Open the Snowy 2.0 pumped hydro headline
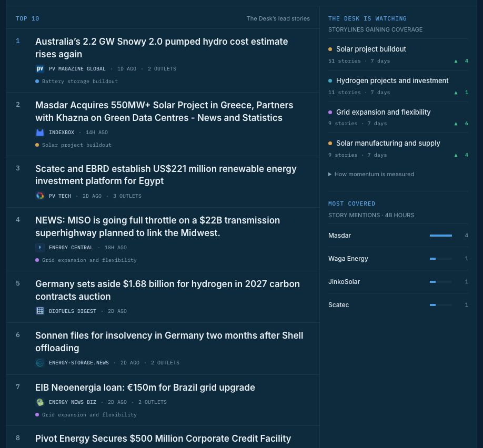This screenshot has width=483, height=448. 162,48
